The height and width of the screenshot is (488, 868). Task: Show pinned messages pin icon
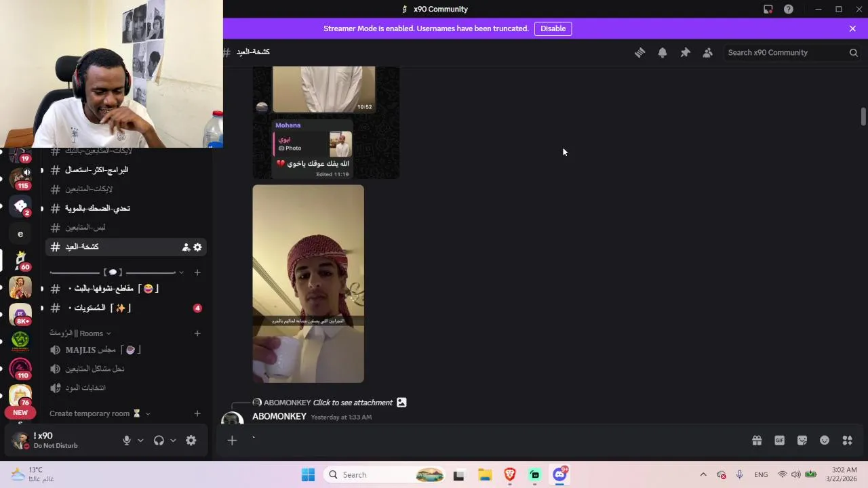point(685,52)
